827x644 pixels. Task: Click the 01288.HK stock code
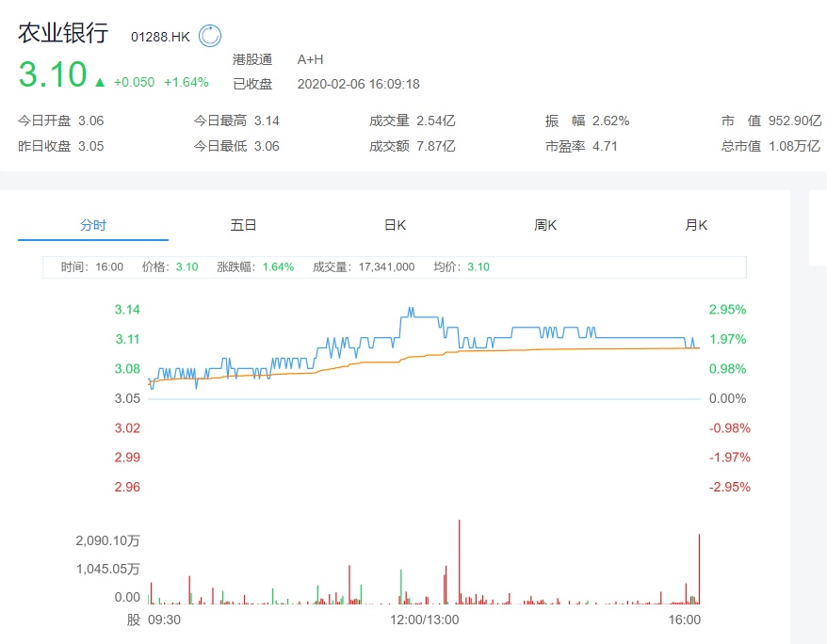point(160,37)
